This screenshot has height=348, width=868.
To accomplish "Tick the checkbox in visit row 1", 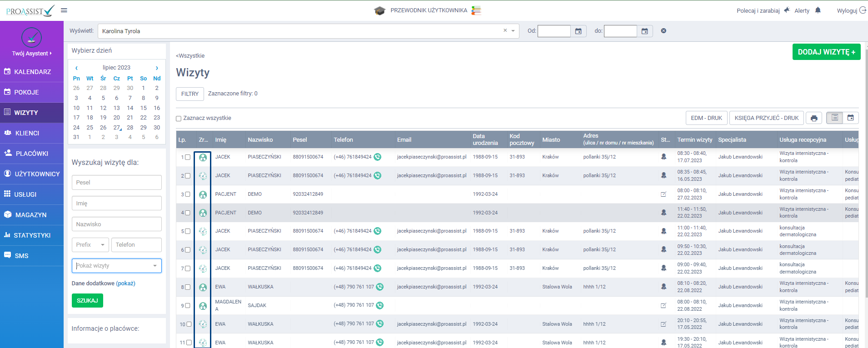I will click(187, 157).
